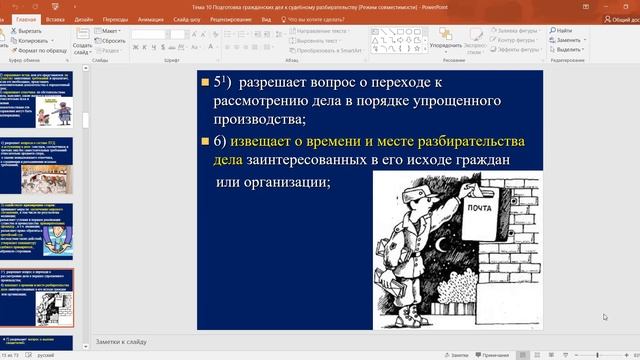Open the Рецензирование tab
This screenshot has width=640, height=360.
coord(231,19)
